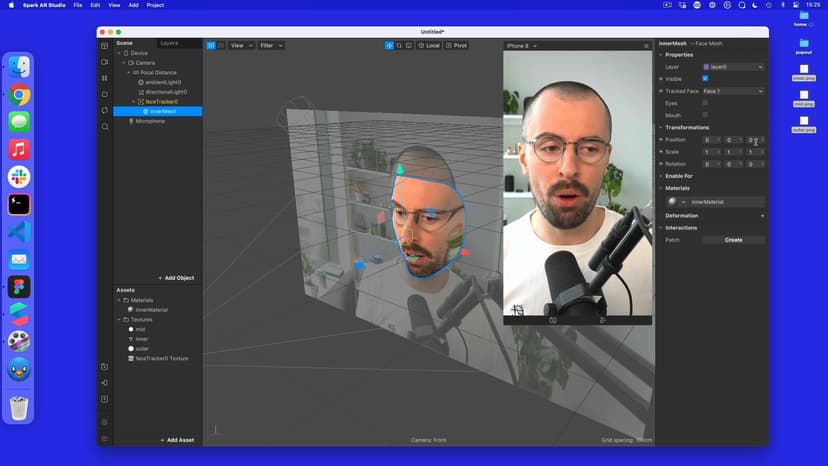This screenshot has width=828, height=466.
Task: Select the innerMesh scene object
Action: coord(157,111)
